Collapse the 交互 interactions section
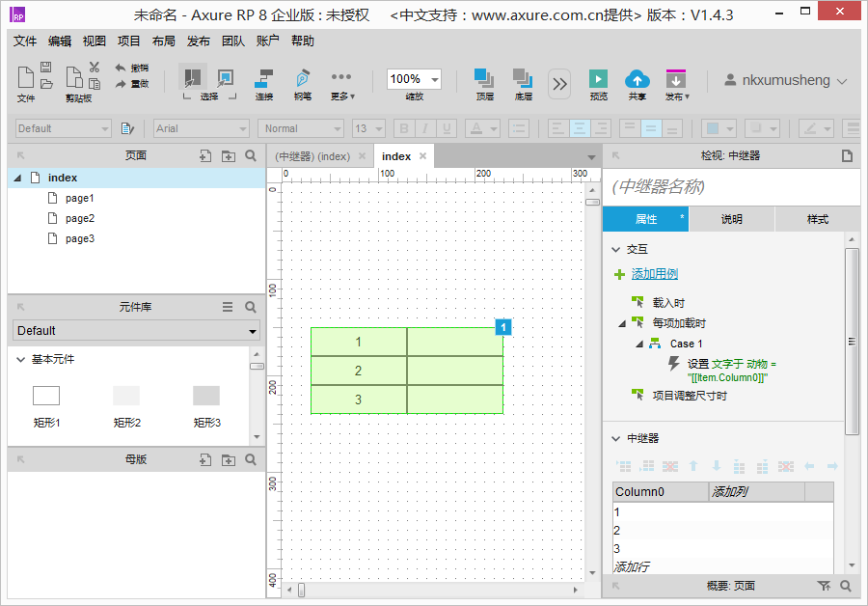The width and height of the screenshot is (868, 606). click(x=615, y=250)
